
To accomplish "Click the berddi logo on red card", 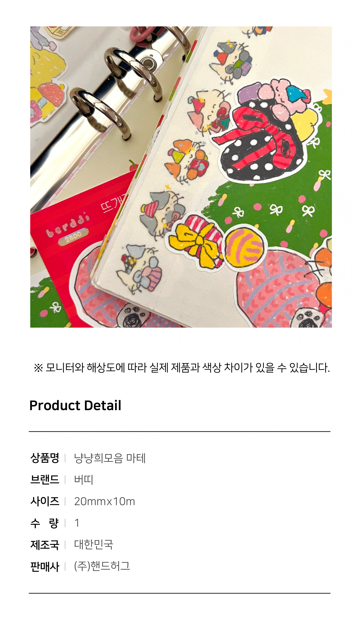I will 68,224.
